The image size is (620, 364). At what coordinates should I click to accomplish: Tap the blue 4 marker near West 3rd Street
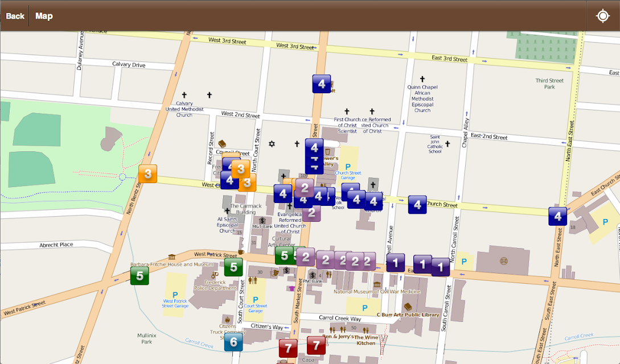point(322,84)
